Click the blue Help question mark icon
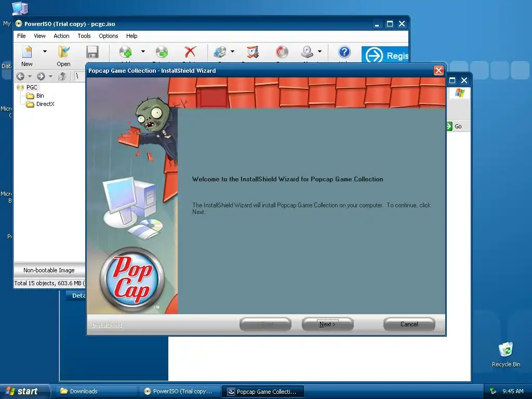This screenshot has width=532, height=399. coord(344,52)
